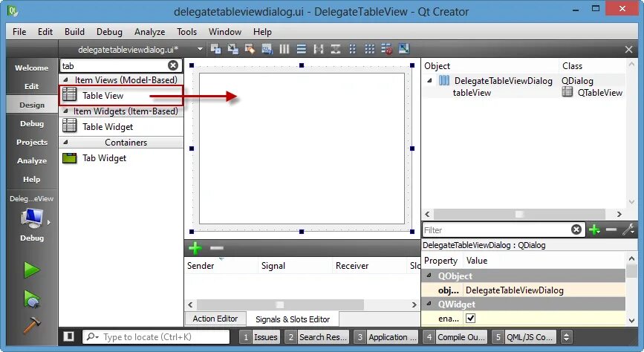
Task: Clear the widget box 'tab' search
Action: tap(173, 65)
